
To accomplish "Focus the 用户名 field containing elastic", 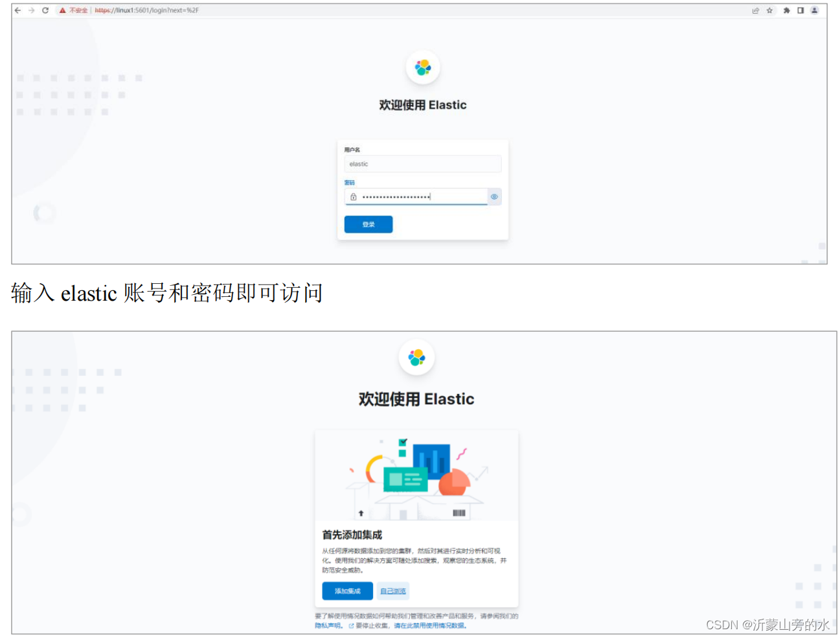I will [x=423, y=164].
